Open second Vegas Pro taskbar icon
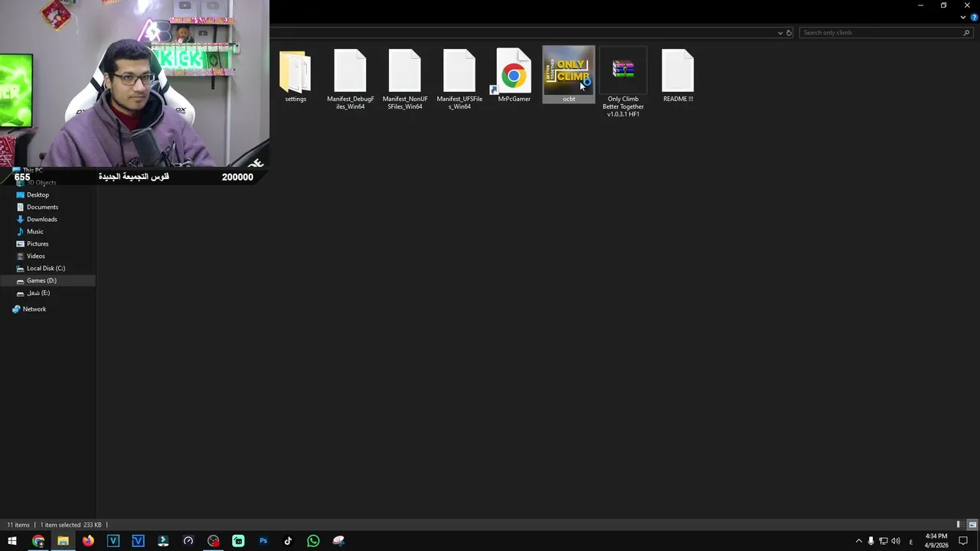 click(x=138, y=541)
